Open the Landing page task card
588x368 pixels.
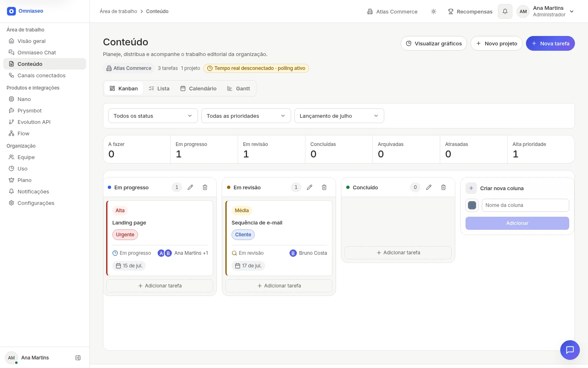click(160, 238)
